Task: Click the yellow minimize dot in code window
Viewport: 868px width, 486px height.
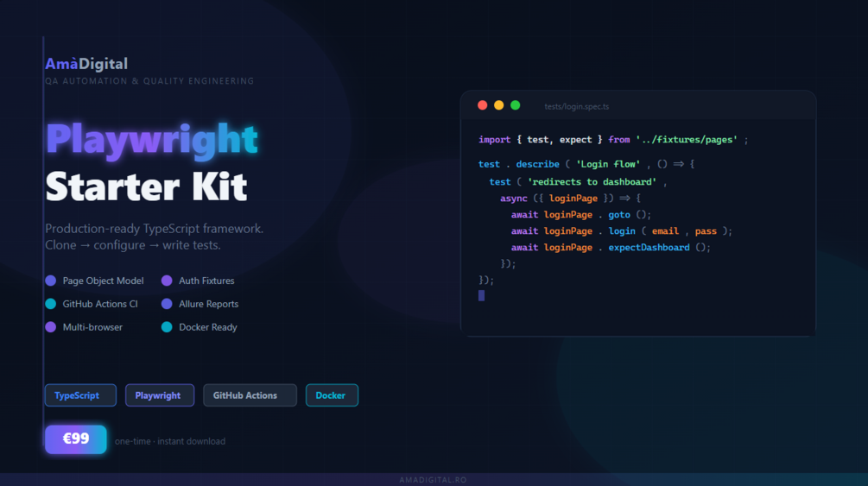Action: (498, 105)
